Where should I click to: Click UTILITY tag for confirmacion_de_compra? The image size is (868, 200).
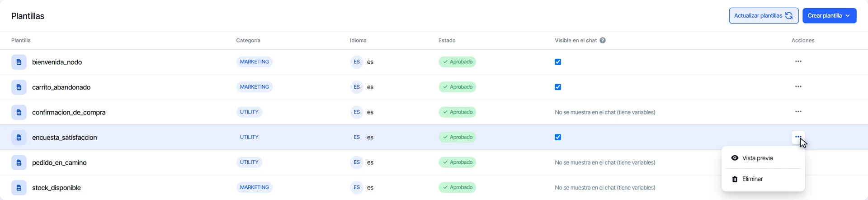[x=249, y=112]
